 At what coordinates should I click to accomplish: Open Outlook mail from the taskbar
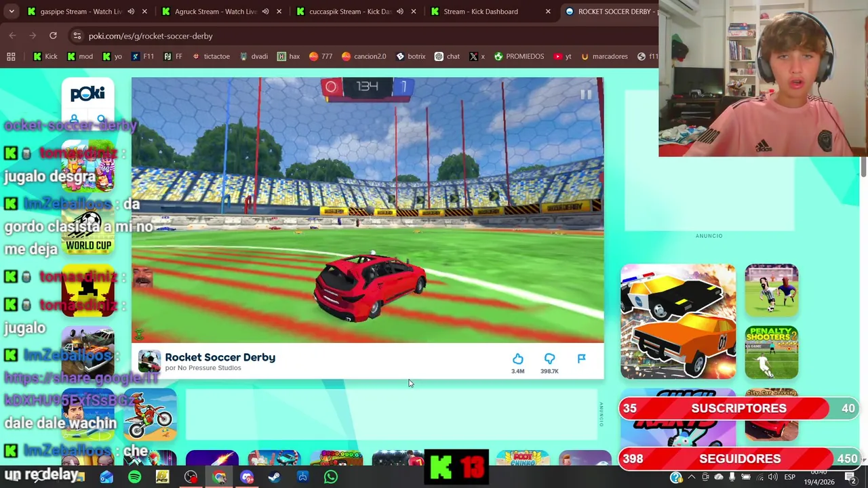pos(106,477)
